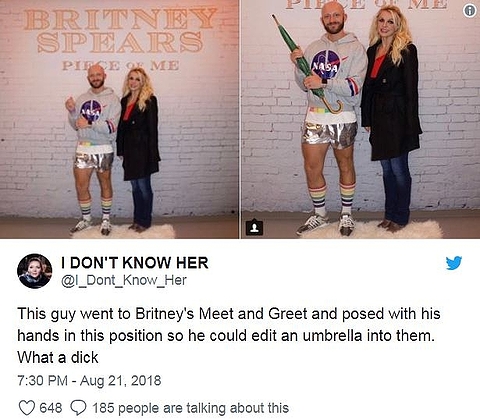The image size is (480, 419).
Task: Click the info icon above the photos
Action: [470, 12]
